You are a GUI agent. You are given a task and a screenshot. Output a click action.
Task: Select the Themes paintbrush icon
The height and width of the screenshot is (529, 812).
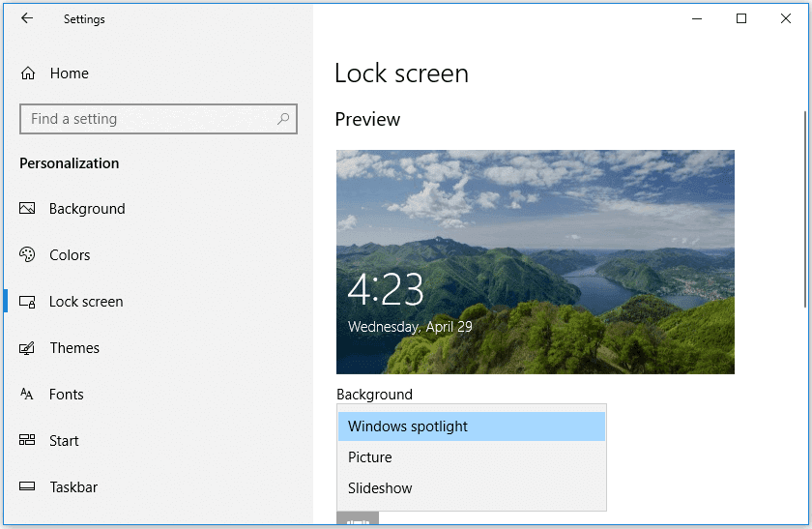[x=28, y=348]
